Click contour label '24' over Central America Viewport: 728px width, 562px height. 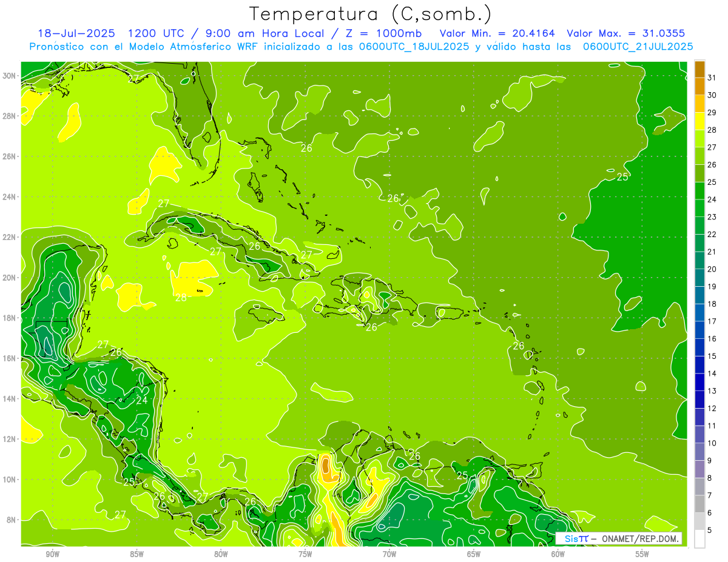click(x=142, y=401)
